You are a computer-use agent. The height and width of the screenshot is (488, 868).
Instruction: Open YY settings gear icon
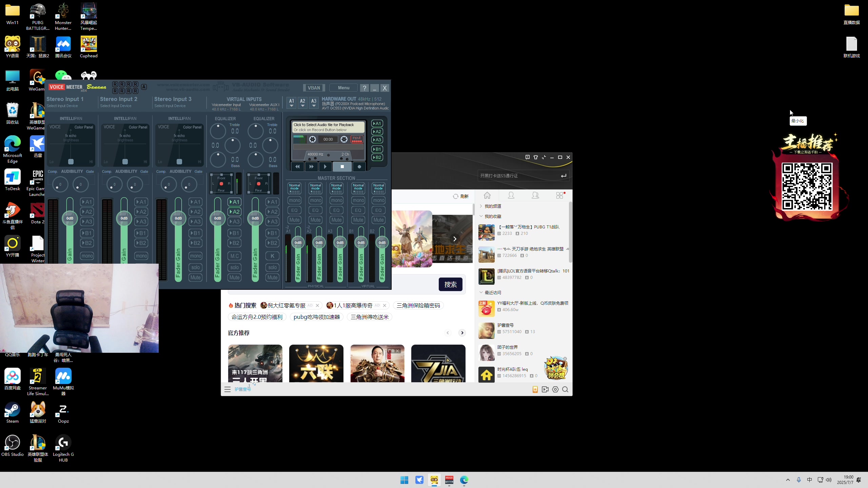point(555,389)
